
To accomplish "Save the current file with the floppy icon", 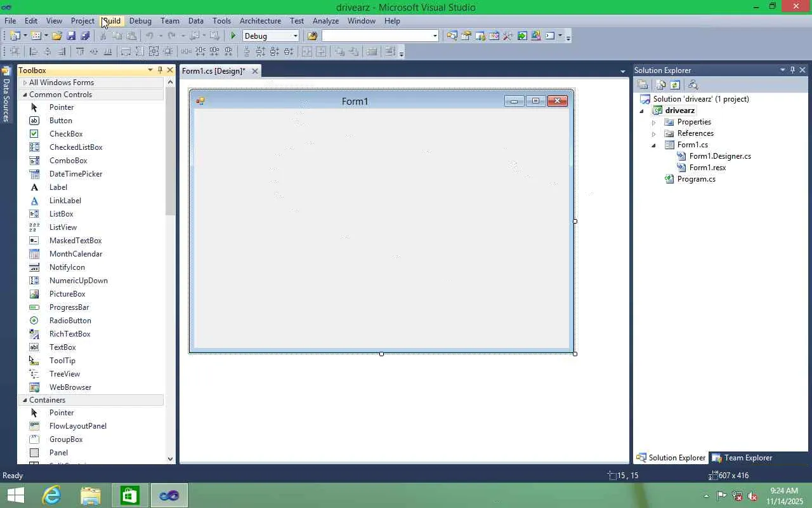I will click(71, 36).
